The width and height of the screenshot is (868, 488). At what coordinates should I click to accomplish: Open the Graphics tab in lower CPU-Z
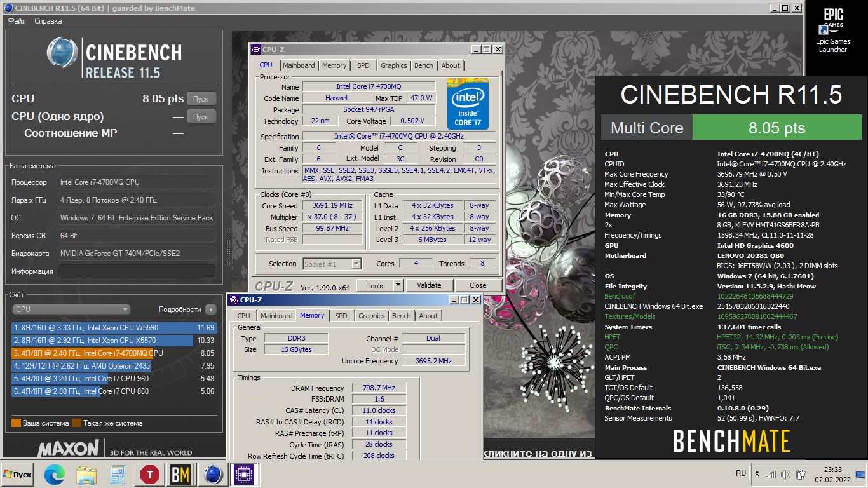372,316
